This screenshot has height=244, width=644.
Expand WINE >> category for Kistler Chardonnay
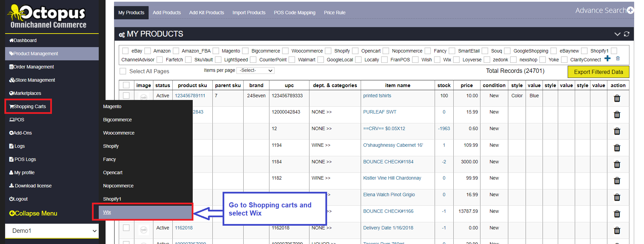321,178
